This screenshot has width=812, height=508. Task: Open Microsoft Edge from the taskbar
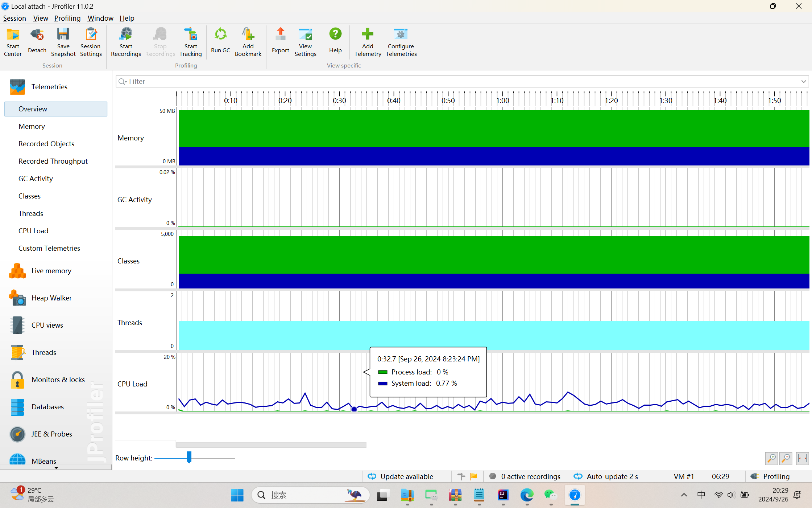click(527, 495)
